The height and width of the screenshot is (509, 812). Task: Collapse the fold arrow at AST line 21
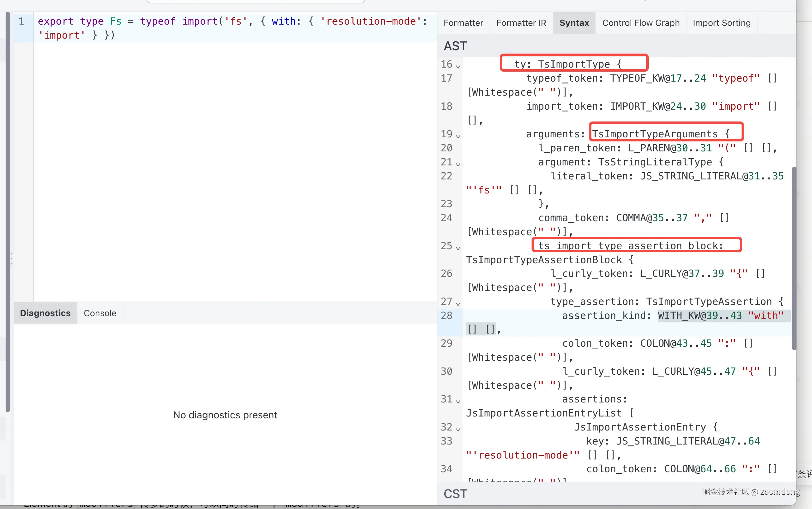coord(458,164)
